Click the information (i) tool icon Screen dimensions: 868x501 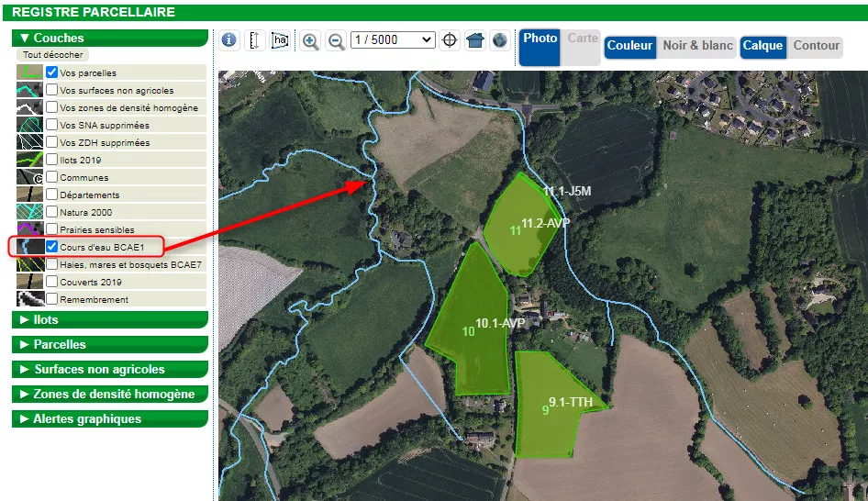coord(229,40)
